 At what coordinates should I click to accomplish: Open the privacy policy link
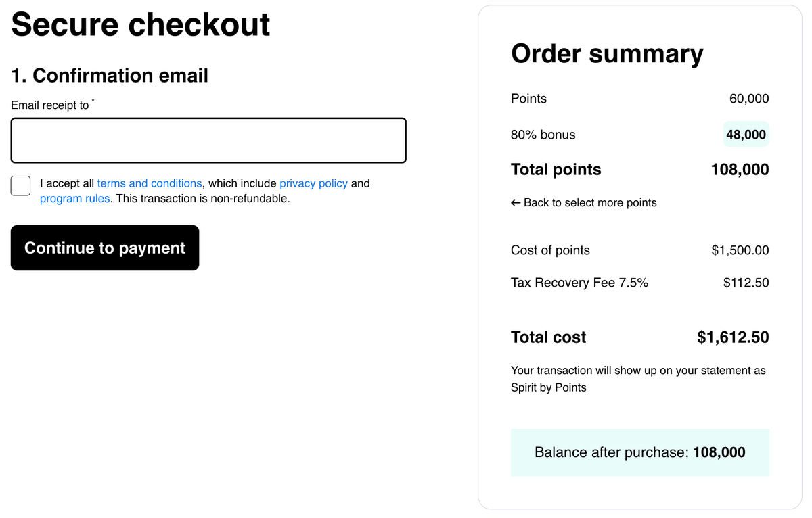pyautogui.click(x=313, y=183)
